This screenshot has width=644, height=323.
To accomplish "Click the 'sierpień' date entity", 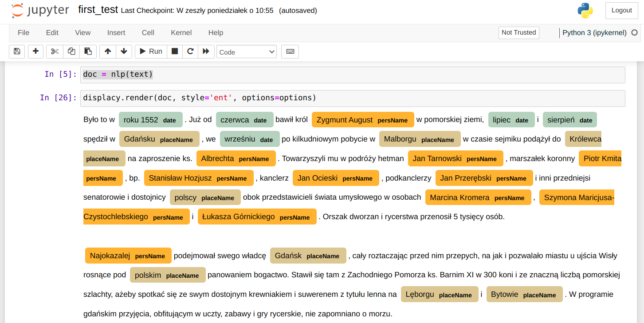I will point(569,120).
